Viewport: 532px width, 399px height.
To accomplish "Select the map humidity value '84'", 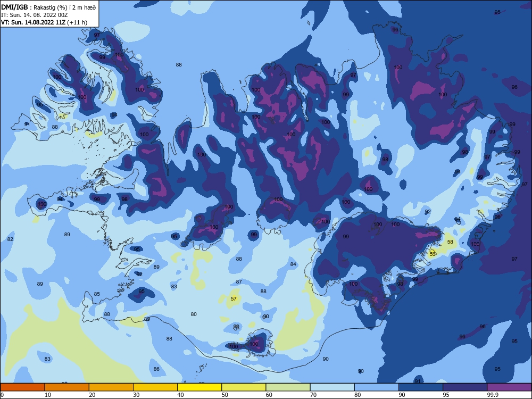I will tap(293, 264).
